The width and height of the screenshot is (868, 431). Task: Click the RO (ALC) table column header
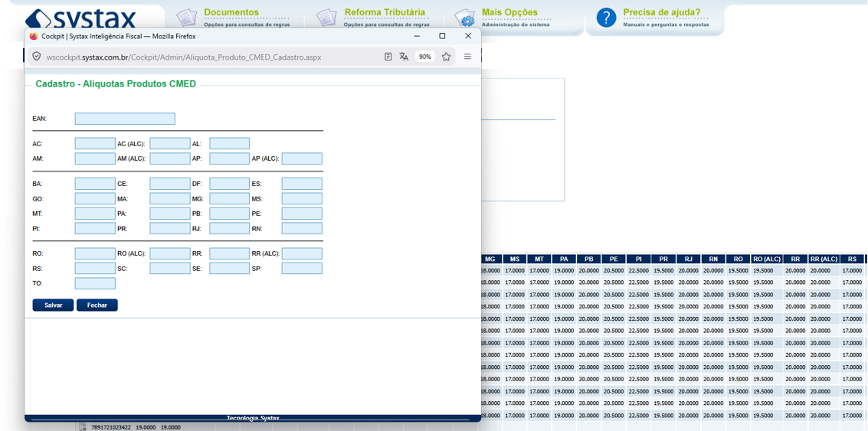pyautogui.click(x=767, y=259)
